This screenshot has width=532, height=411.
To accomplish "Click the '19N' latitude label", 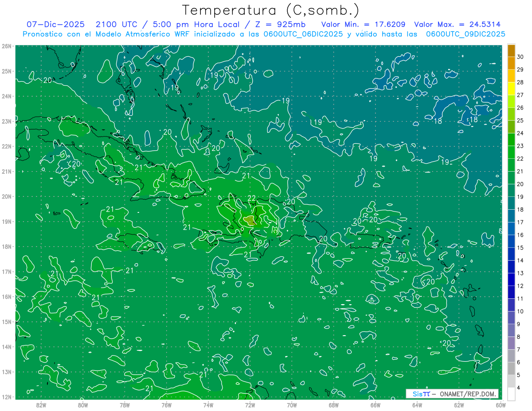I will click(7, 221).
